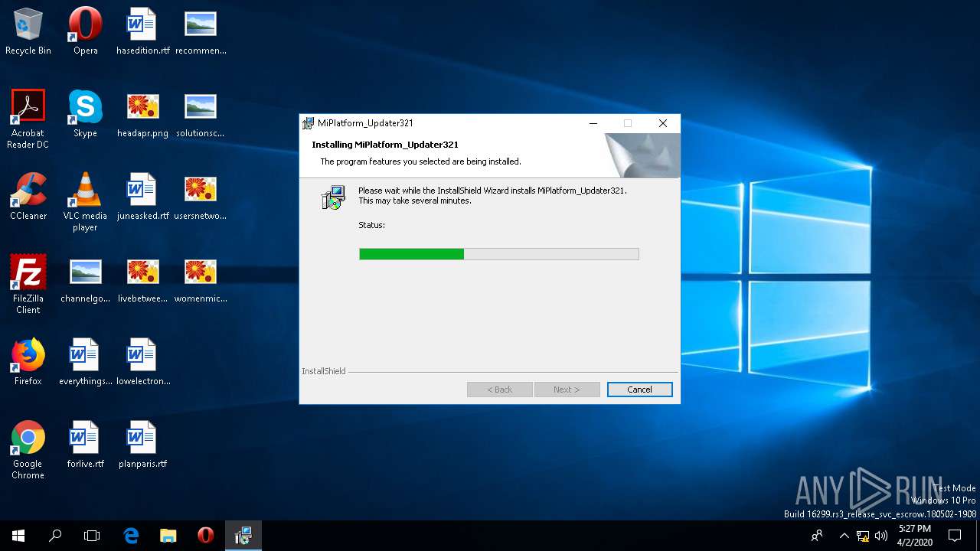Switch to the installer taskbar icon
Viewport: 980px width, 551px height.
[x=243, y=536]
